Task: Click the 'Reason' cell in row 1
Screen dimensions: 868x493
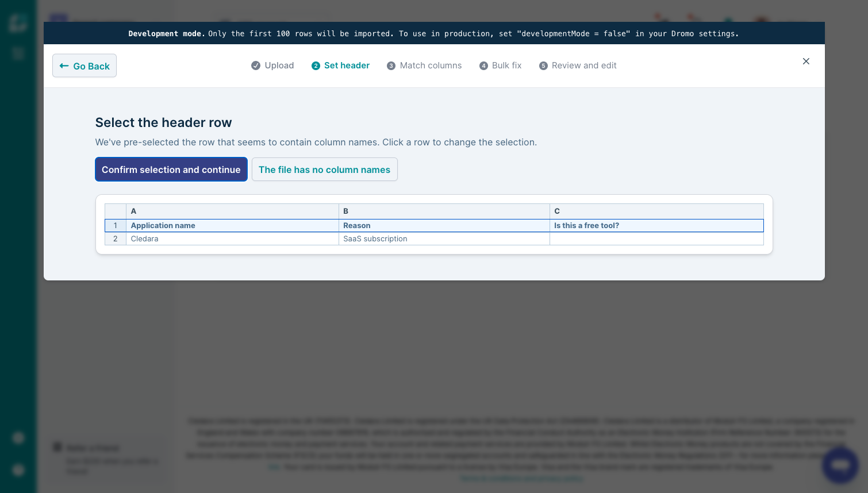Action: (444, 226)
